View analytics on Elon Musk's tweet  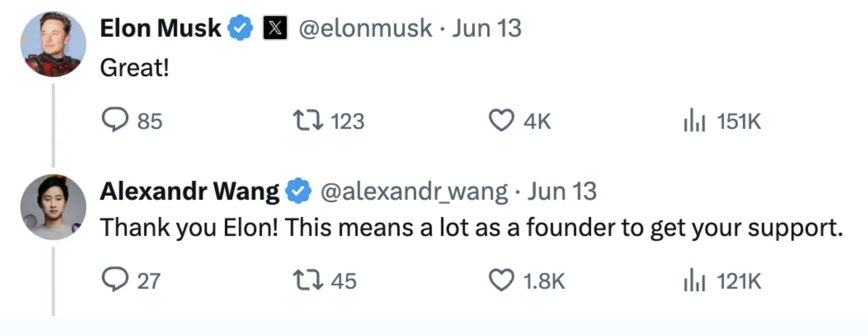tap(694, 122)
